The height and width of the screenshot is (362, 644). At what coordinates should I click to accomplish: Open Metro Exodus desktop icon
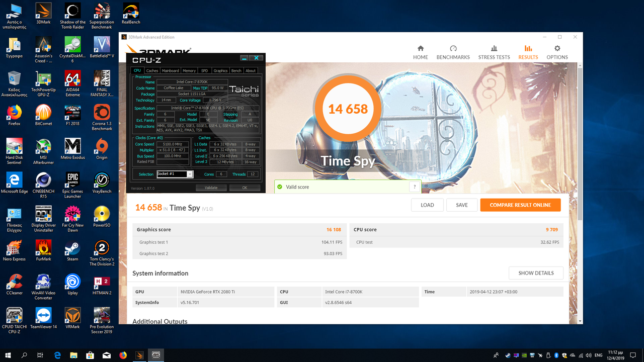pos(72,148)
